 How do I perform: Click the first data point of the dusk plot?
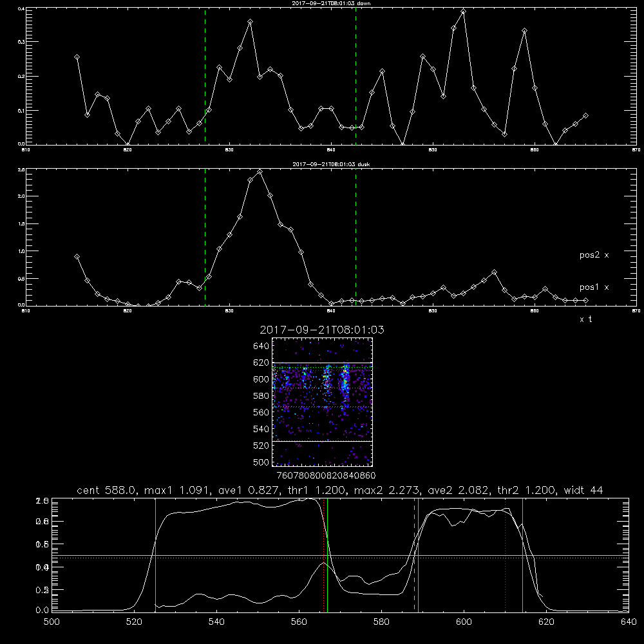77,257
